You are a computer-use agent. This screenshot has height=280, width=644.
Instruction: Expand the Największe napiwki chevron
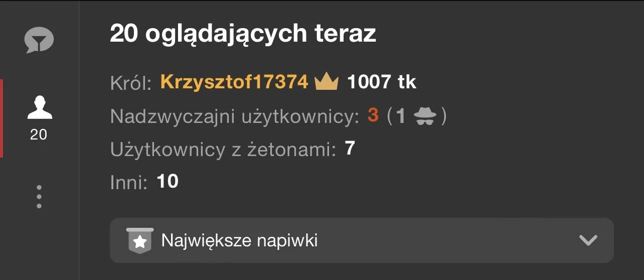(588, 240)
